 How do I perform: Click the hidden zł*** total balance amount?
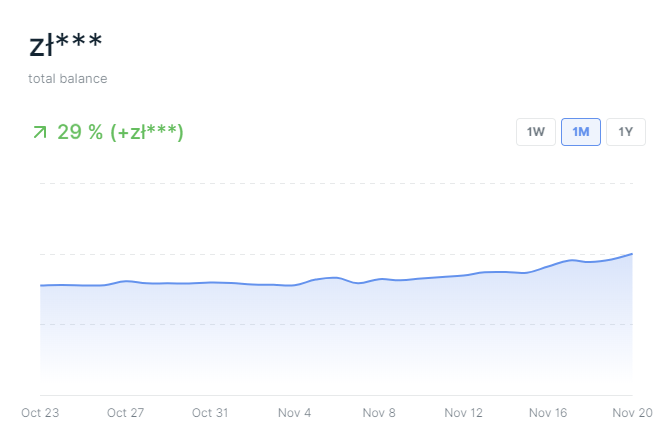[x=65, y=47]
